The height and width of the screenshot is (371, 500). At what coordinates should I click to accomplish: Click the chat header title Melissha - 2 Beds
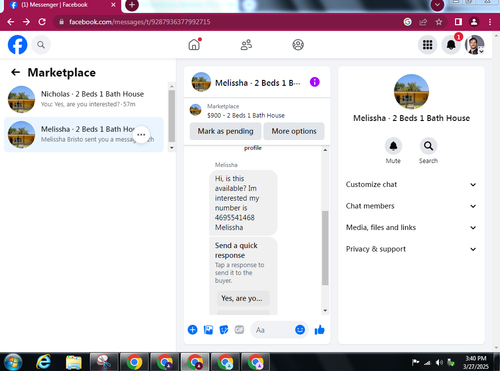coord(258,83)
